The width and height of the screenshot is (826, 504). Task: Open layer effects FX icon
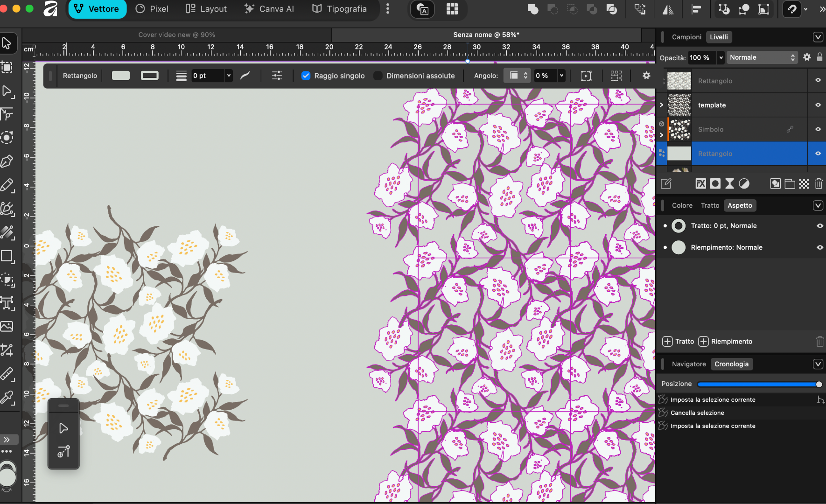pos(700,184)
